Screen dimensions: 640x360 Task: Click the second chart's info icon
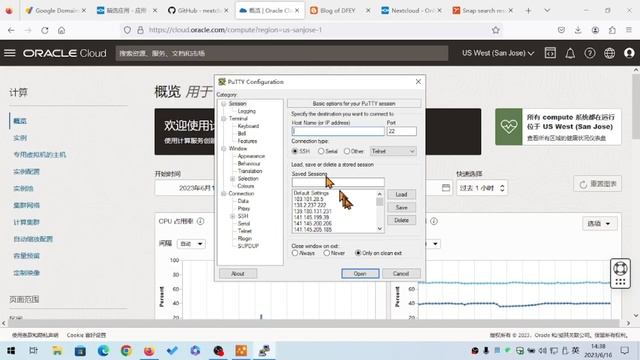pyautogui.click(x=434, y=221)
